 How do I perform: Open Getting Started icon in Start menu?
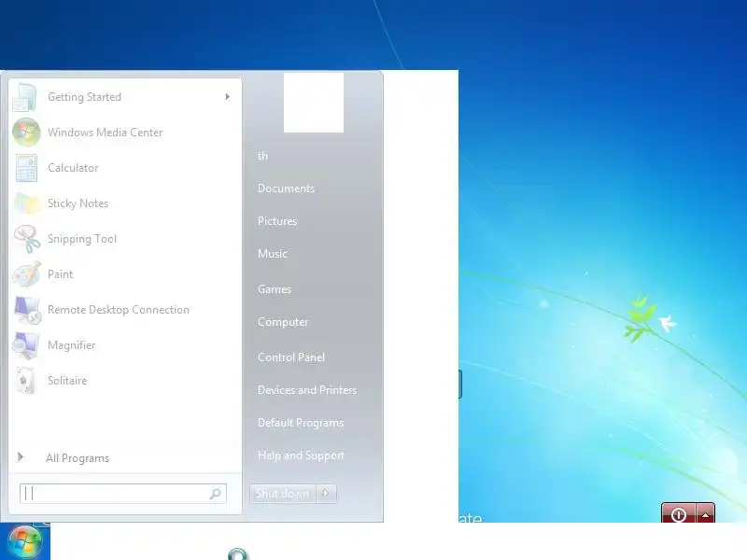(26, 97)
